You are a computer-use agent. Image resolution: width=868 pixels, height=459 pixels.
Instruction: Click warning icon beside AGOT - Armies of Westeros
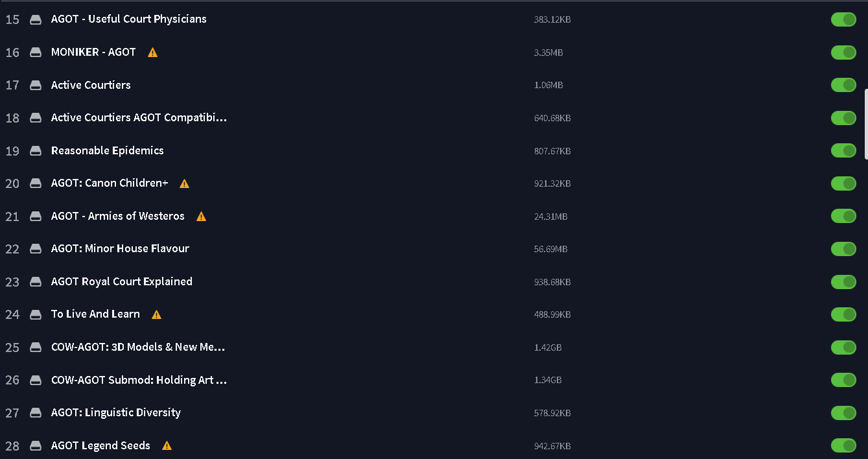click(x=201, y=217)
